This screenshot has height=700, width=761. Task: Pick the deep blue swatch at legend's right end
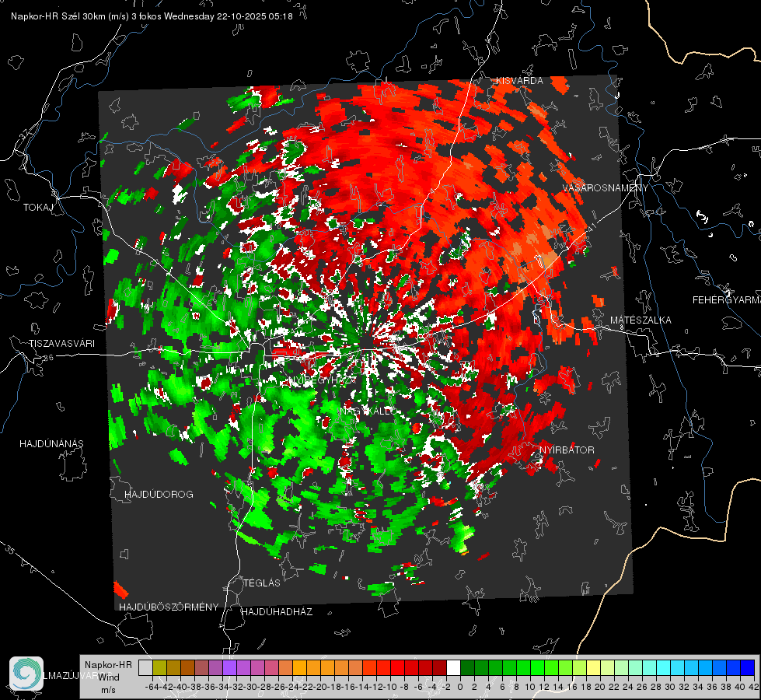click(x=748, y=667)
